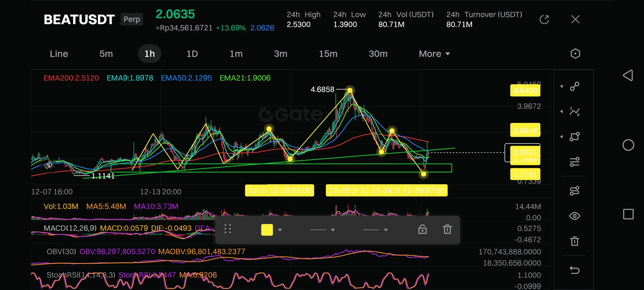Select the 1D timeframe tab

click(192, 54)
